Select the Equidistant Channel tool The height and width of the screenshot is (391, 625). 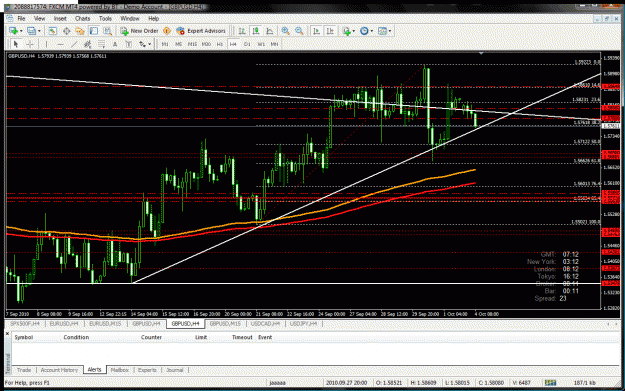tap(88, 44)
